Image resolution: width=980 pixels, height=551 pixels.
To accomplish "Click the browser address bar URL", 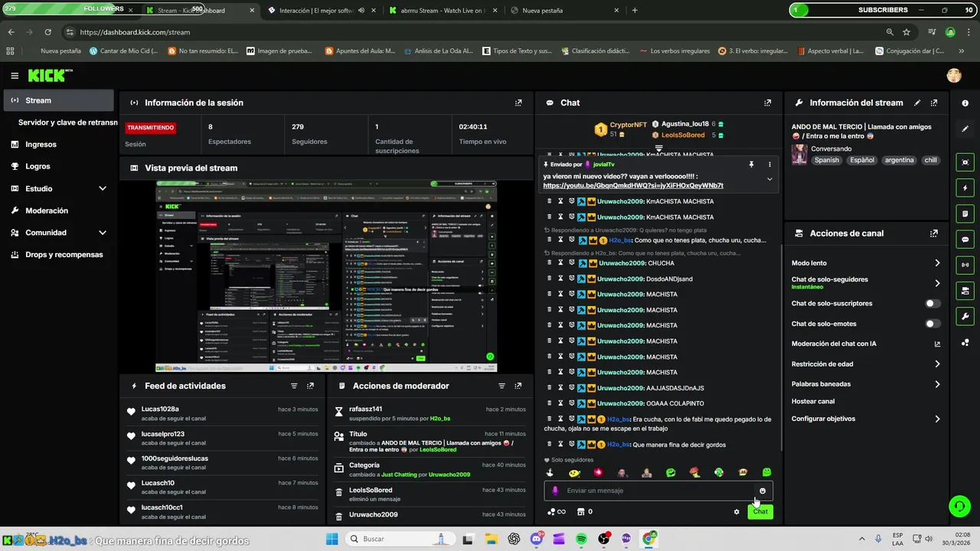I will pyautogui.click(x=135, y=32).
